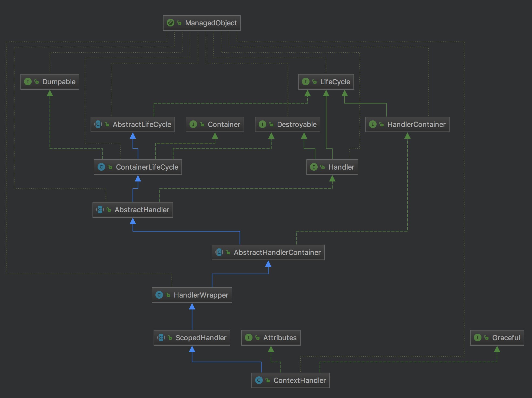Screen dimensions: 532x398
Task: Click the abstract class icon on AbstractHandler
Action: tap(100, 210)
